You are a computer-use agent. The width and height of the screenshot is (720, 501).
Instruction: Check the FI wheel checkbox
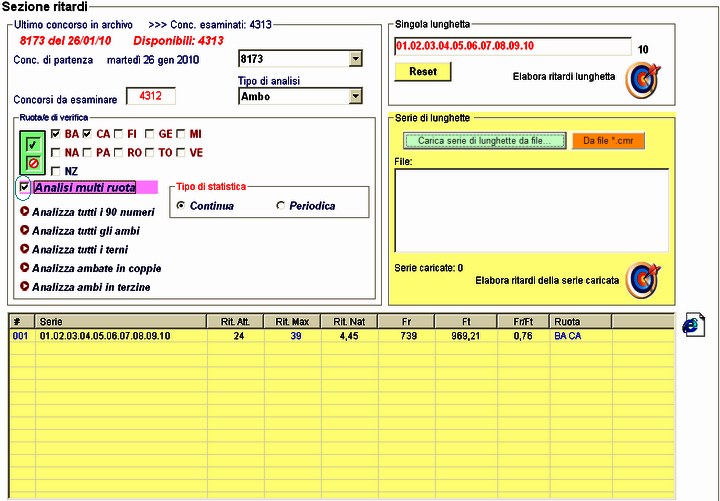(118, 134)
